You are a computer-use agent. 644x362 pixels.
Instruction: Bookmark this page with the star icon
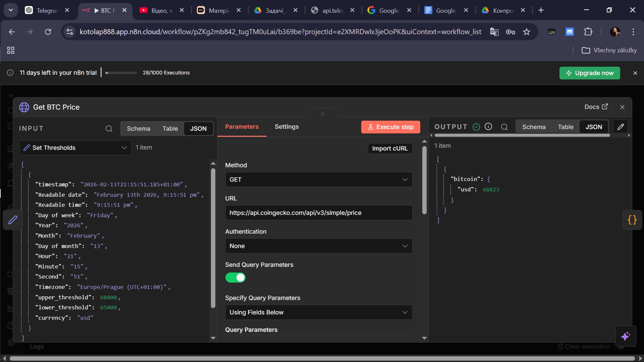click(x=527, y=32)
